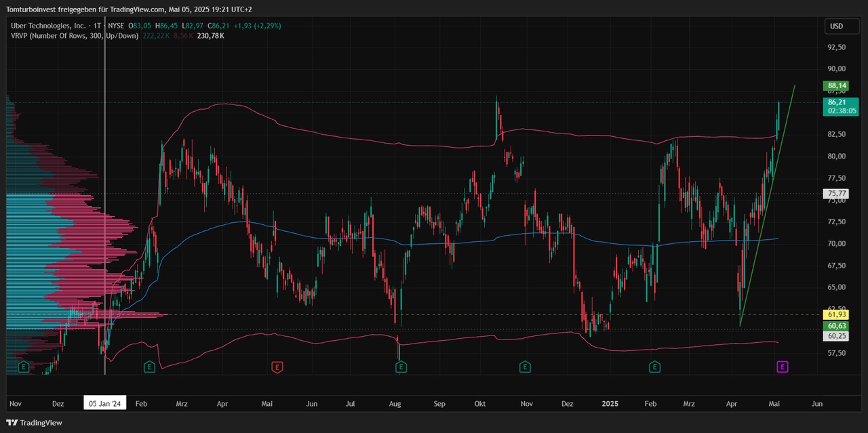The width and height of the screenshot is (868, 433).
Task: Click the green earnings marker between Okt and Nov 2024
Action: [x=525, y=367]
